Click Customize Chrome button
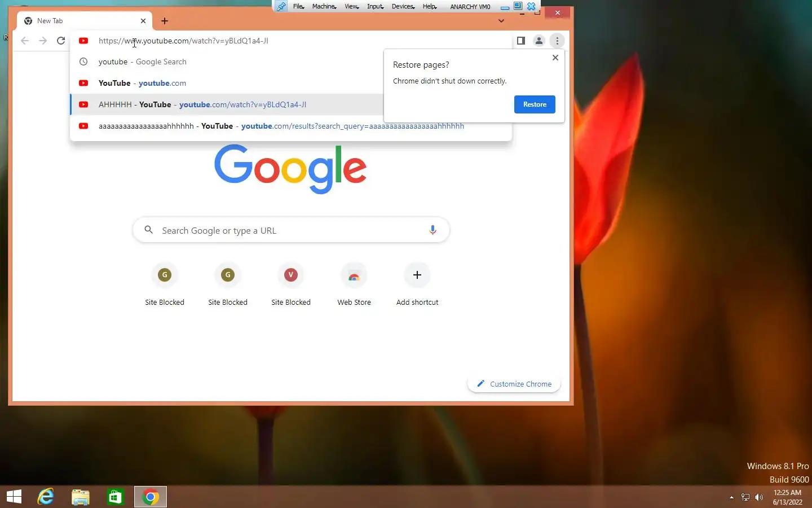Screen dimensions: 812x508 click(x=514, y=384)
